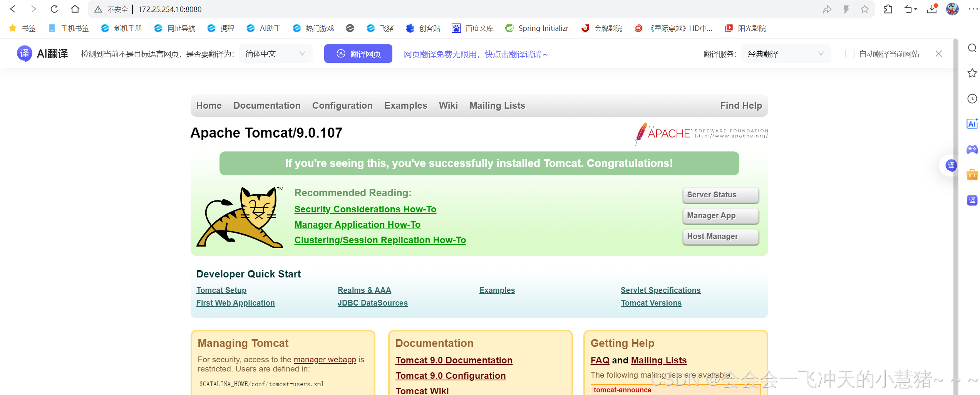The image size is (980, 395).
Task: Go back using the browser back arrow
Action: [12, 9]
